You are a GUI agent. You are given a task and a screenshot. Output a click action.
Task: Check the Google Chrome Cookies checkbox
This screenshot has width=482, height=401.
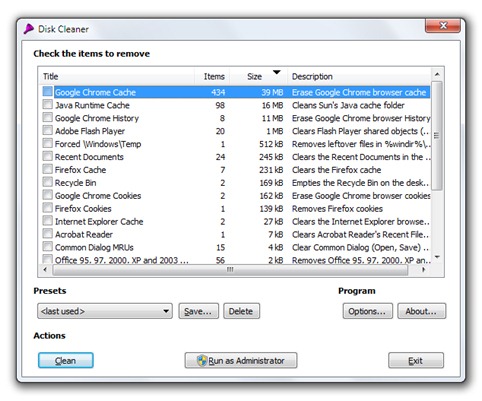[47, 195]
